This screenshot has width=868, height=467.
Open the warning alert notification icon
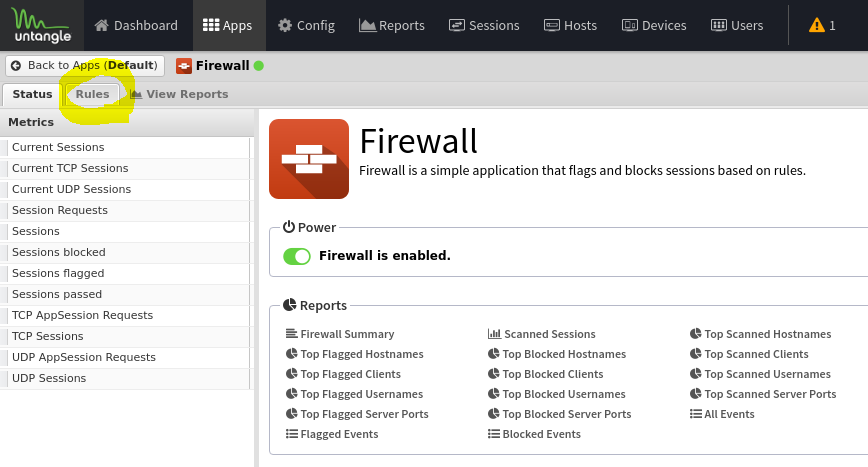[x=817, y=25]
